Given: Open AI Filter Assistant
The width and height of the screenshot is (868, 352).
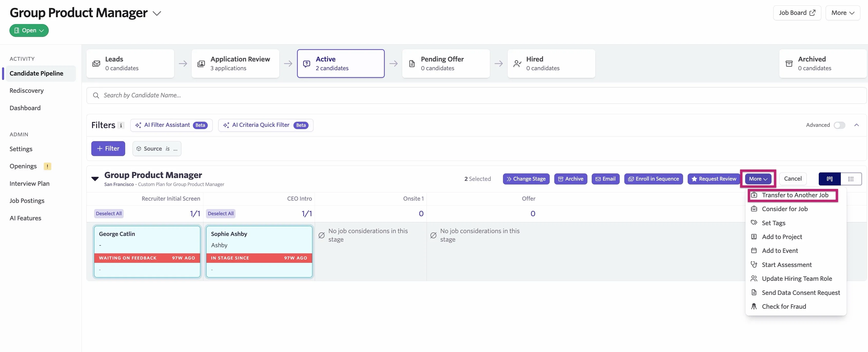Looking at the screenshot, I should click(x=171, y=125).
